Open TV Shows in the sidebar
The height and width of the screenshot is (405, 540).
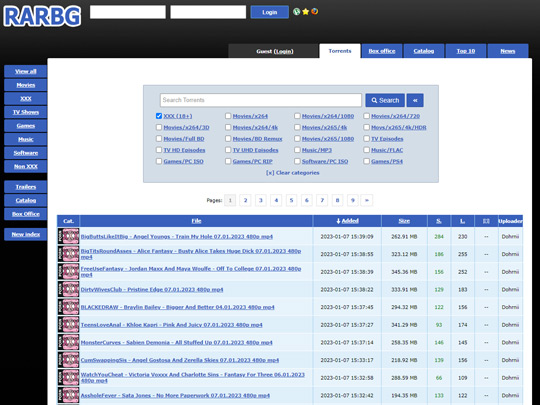coord(25,112)
